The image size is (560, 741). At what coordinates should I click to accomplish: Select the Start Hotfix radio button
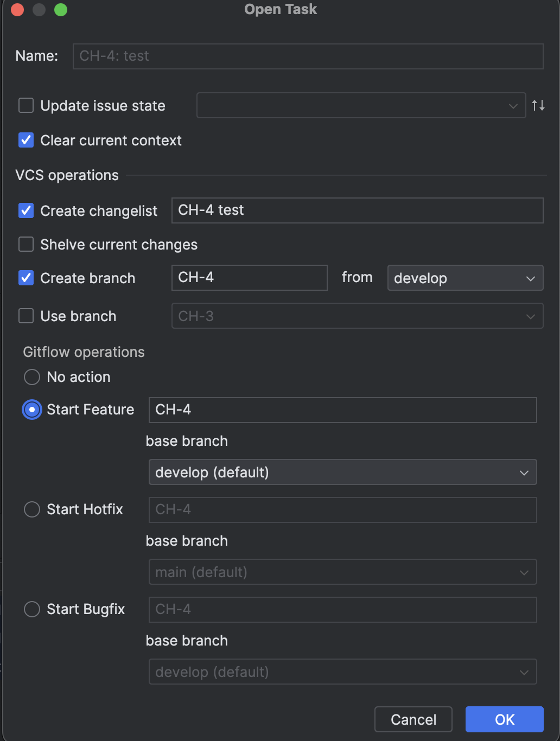click(31, 509)
